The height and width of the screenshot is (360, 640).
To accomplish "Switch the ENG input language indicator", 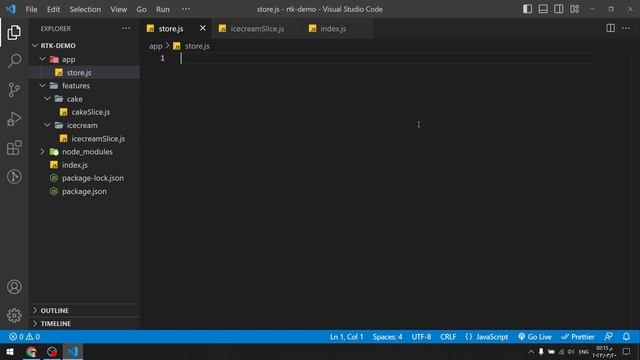I will pyautogui.click(x=584, y=352).
